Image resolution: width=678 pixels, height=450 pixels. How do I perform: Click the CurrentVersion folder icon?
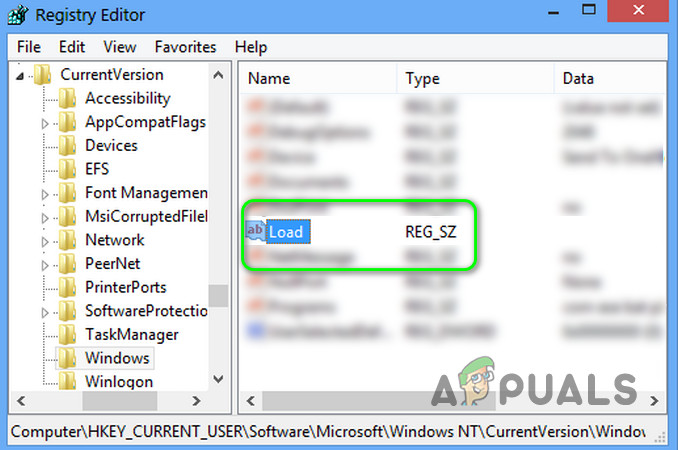point(42,74)
